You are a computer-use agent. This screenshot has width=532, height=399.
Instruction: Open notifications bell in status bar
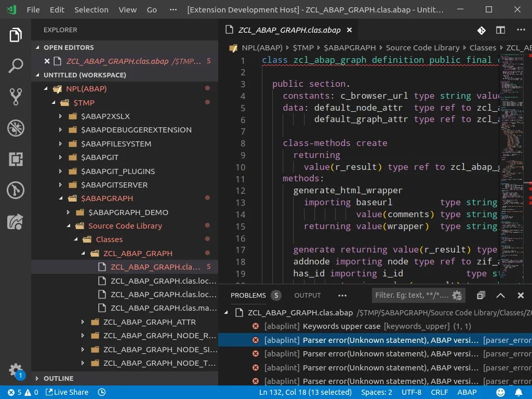518,392
